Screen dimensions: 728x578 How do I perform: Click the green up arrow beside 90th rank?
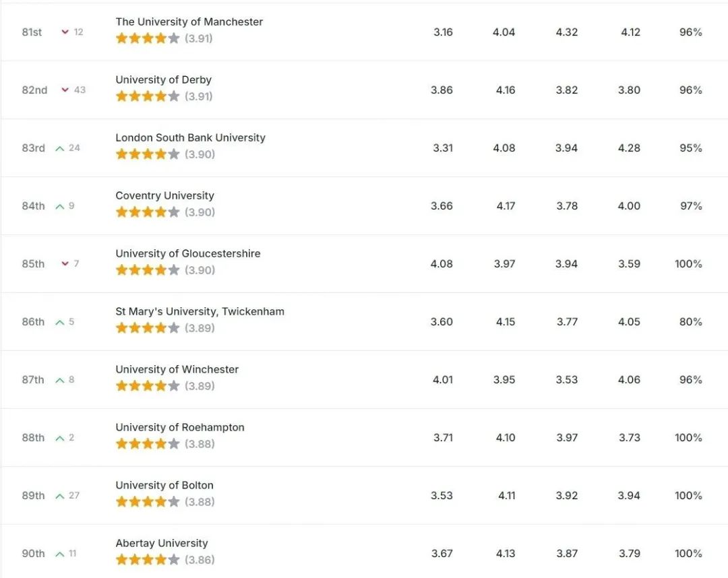60,554
